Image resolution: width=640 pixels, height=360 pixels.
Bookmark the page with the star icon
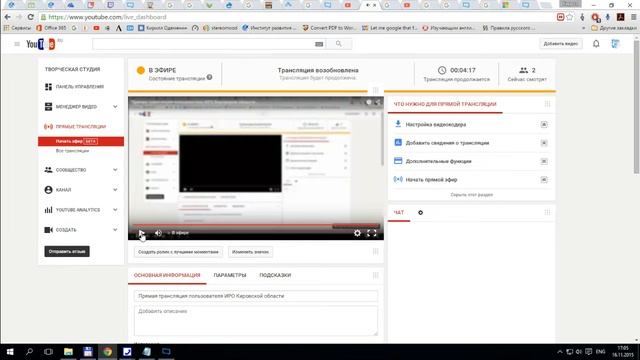tap(569, 17)
